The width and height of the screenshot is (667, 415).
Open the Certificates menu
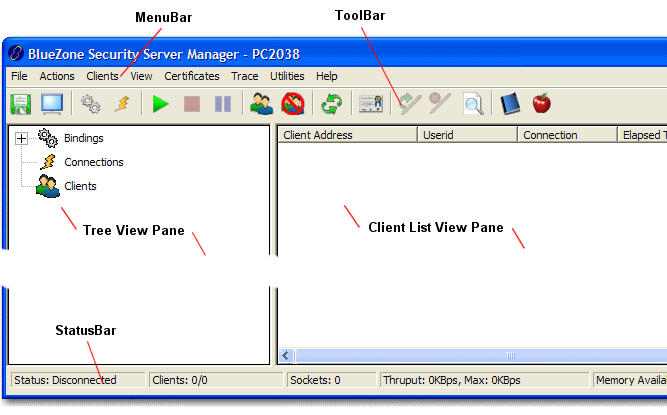click(192, 76)
